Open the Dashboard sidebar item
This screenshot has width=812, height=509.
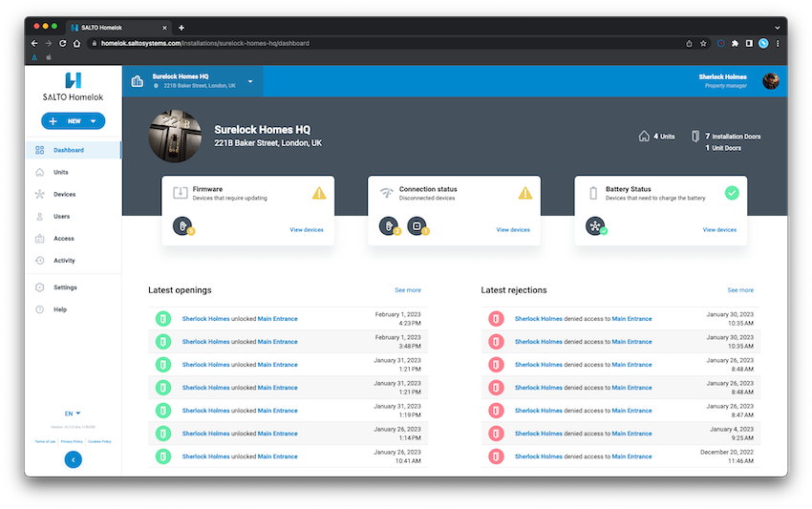tap(73, 150)
